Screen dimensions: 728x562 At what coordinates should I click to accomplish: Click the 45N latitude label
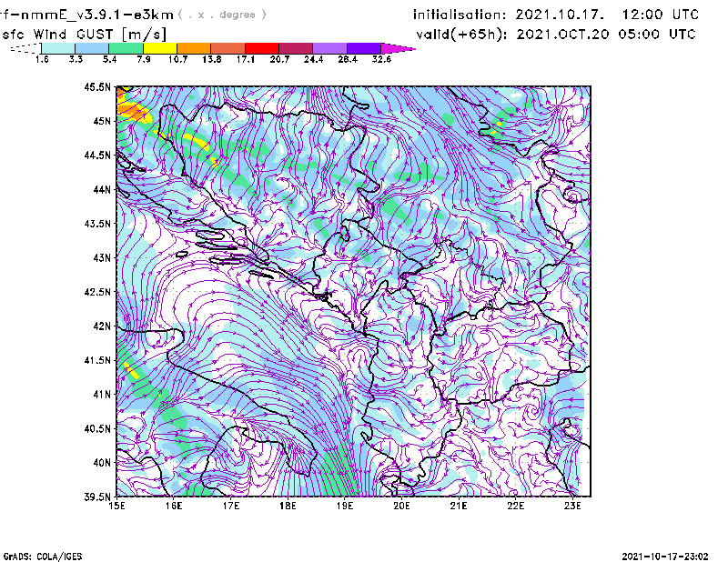[102, 121]
